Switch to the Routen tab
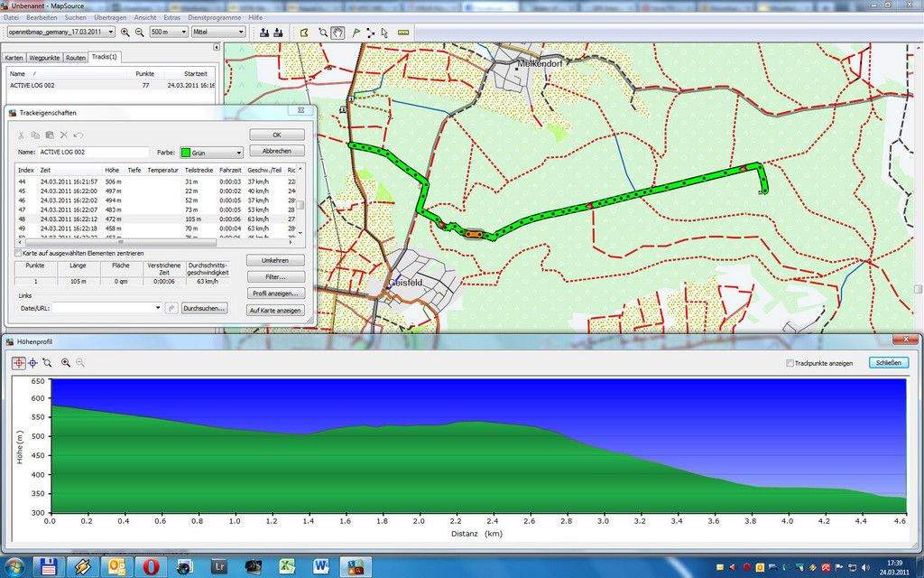 coord(76,58)
